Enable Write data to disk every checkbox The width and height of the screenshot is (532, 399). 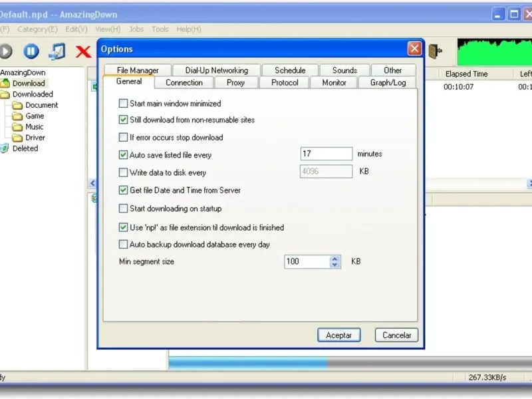tap(123, 173)
